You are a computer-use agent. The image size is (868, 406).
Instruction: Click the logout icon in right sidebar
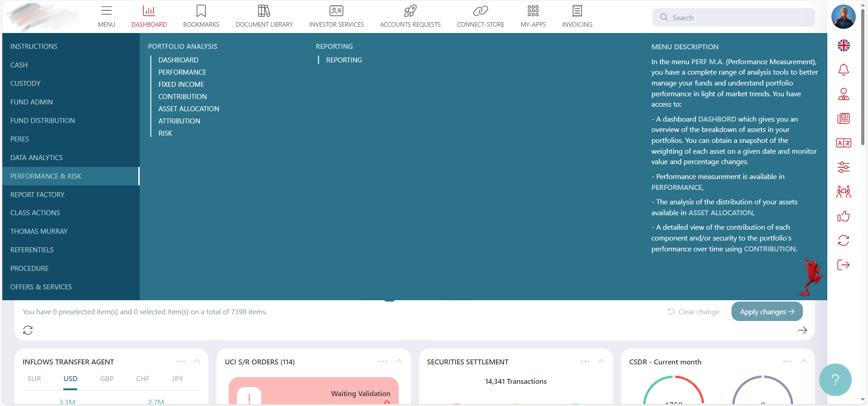pos(843,265)
